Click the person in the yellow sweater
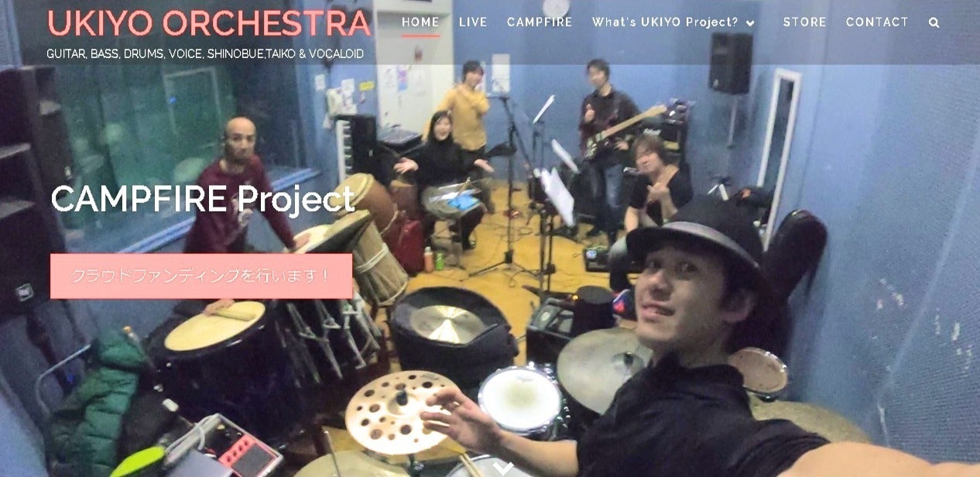980x477 pixels. point(466,108)
